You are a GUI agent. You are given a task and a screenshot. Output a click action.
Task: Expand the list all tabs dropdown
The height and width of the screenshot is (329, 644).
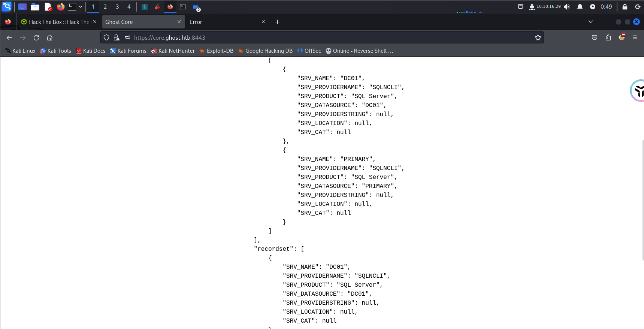(591, 22)
